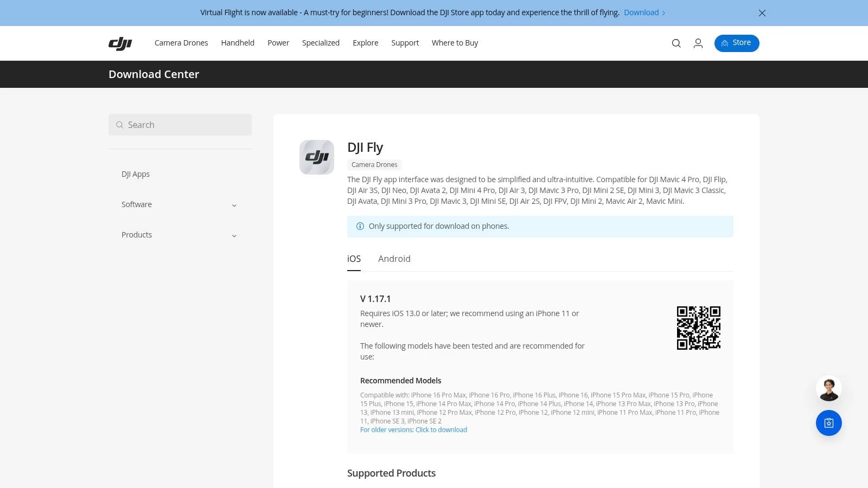Screen dimensions: 868x488
Task: Open the Support menu
Action: click(x=405, y=43)
